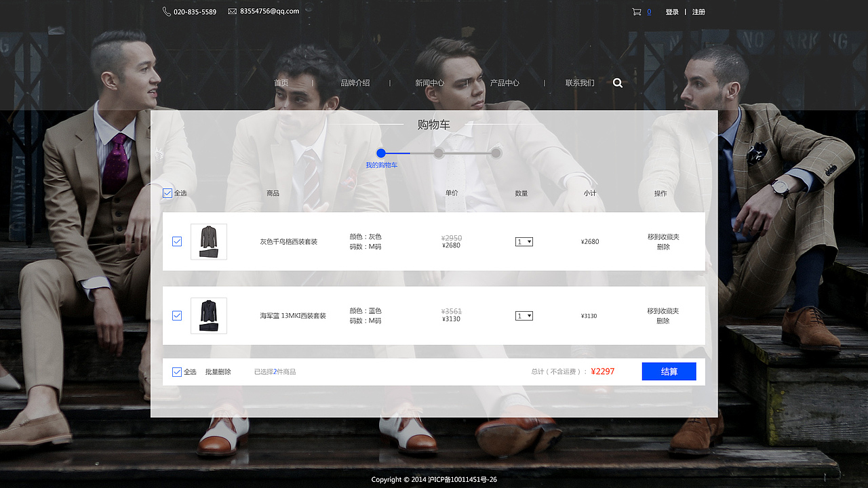Click the blue 结算 checkout button
This screenshot has width=868, height=488.
(669, 371)
